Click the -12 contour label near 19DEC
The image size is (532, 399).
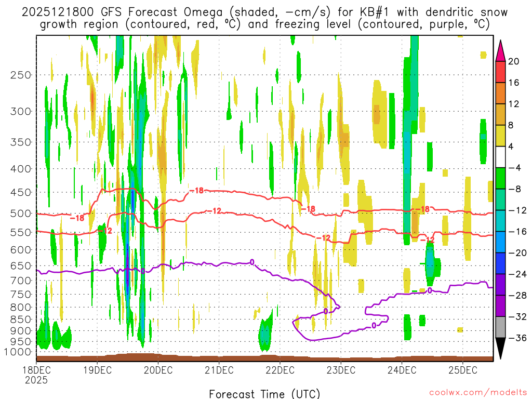point(105,231)
